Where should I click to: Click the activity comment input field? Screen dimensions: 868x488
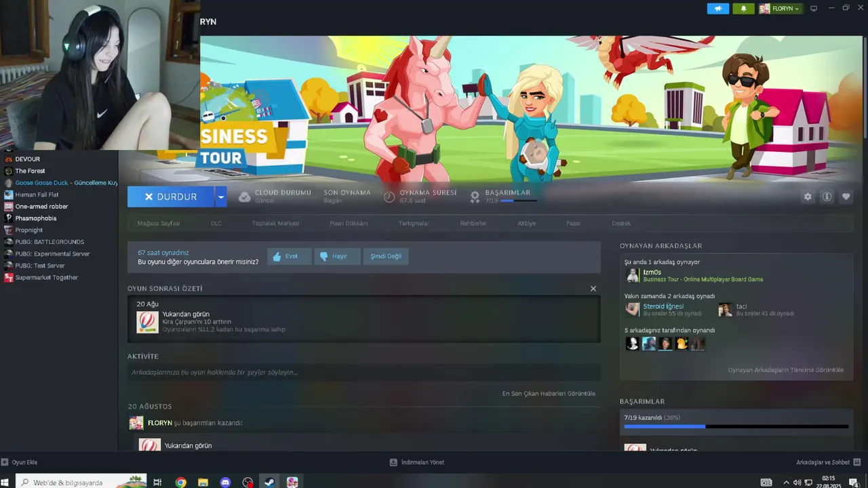click(x=363, y=372)
